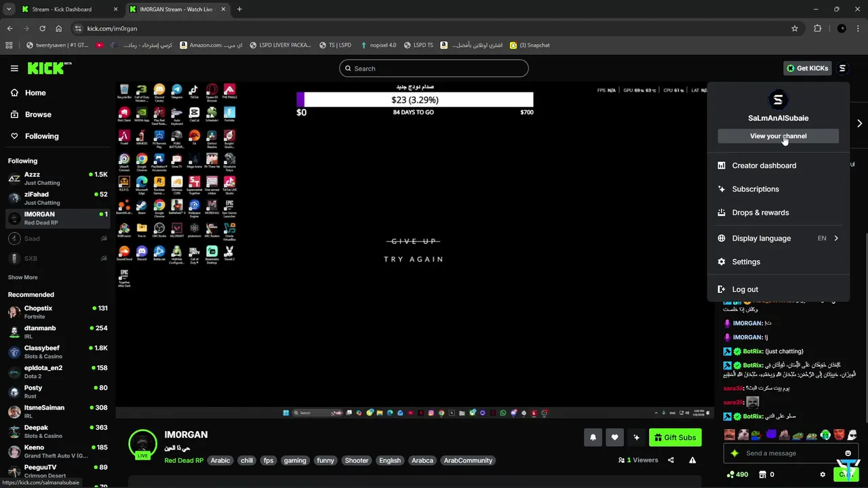Reload the page in Chrome
The height and width of the screenshot is (488, 868).
click(x=42, y=28)
